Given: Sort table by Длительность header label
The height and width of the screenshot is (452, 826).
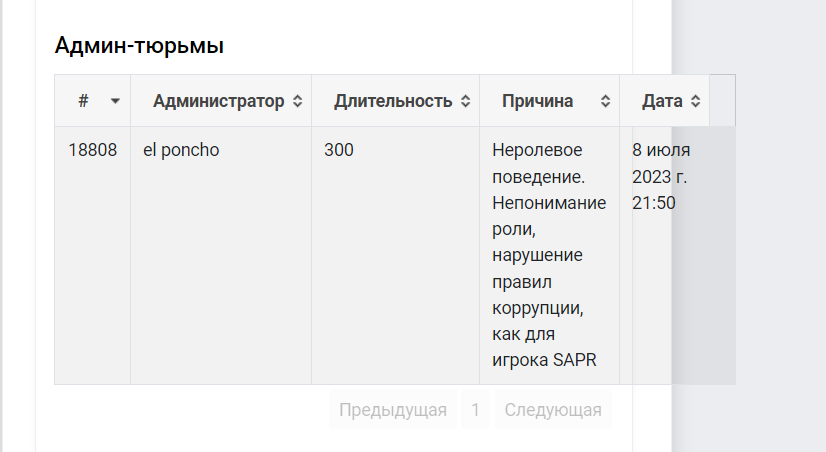Looking at the screenshot, I should pos(393,101).
